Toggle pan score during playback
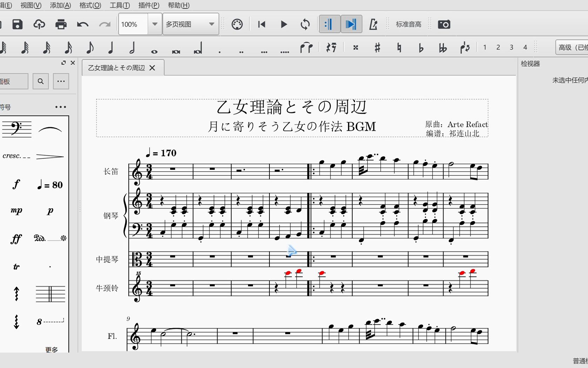The height and width of the screenshot is (368, 588). coord(351,24)
